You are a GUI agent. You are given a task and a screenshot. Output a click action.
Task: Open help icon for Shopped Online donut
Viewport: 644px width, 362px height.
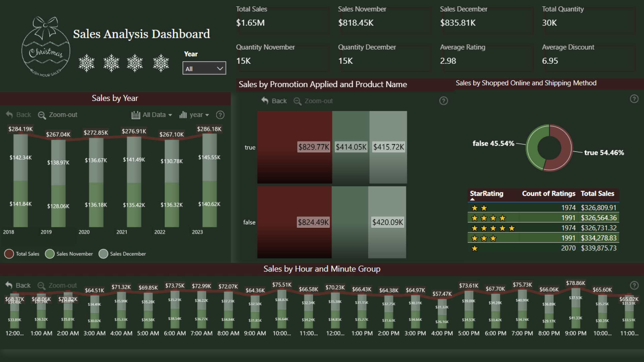coord(634,99)
